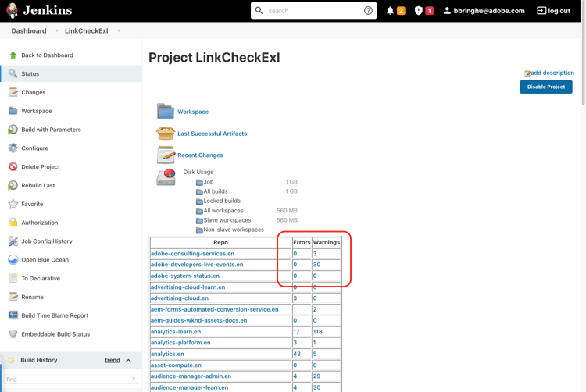Click the Build History sun weather icon

[11, 360]
